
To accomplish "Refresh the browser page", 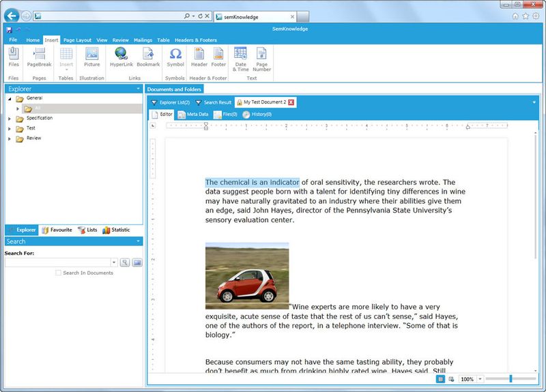I will pos(200,16).
